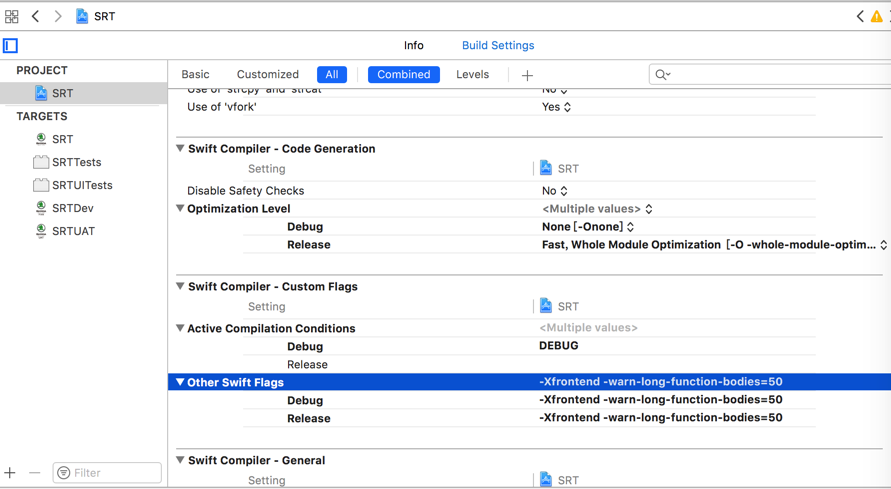Viewport: 891px width, 489px height.
Task: Add a build setting with plus icon
Action: tap(527, 75)
